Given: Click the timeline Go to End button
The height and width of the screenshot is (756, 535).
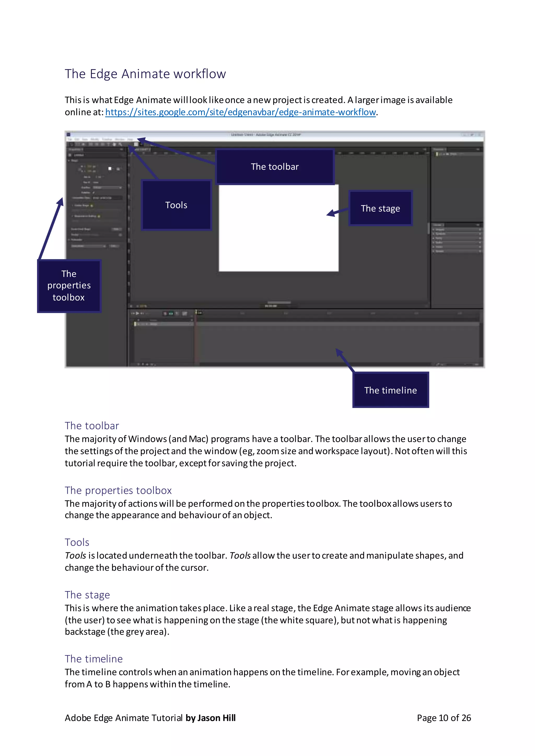Looking at the screenshot, I should click(142, 314).
